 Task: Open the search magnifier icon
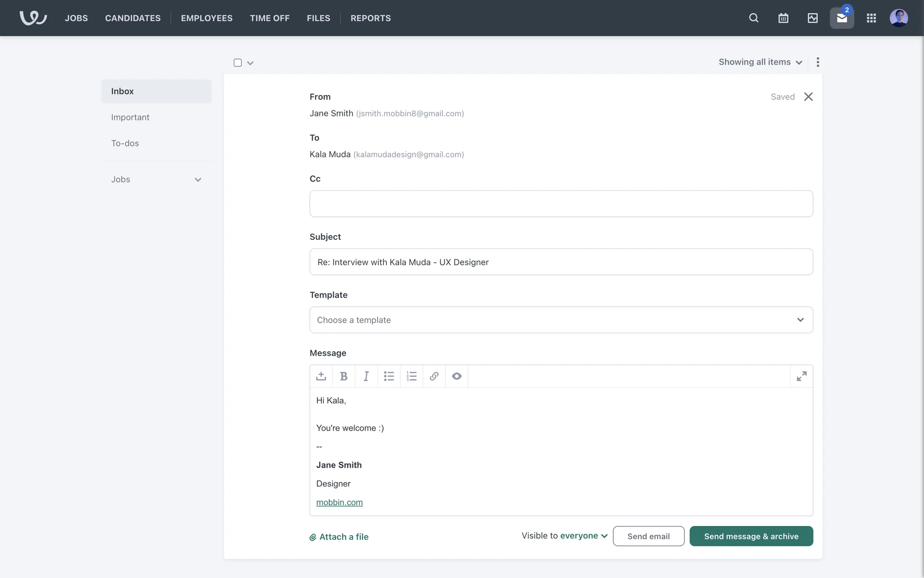754,18
